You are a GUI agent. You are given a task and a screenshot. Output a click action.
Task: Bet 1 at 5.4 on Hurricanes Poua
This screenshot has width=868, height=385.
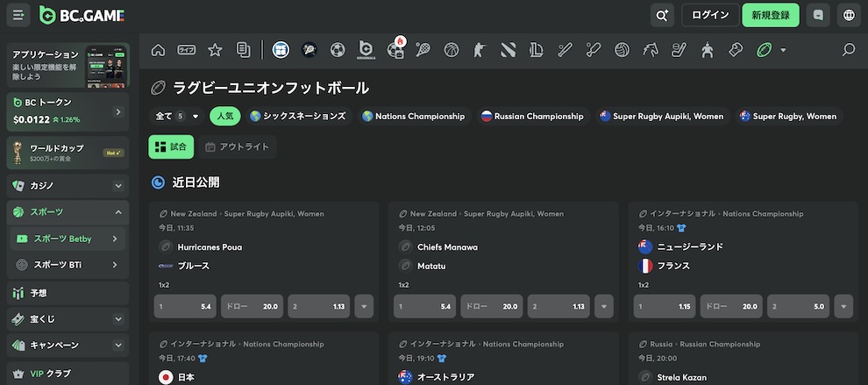185,306
